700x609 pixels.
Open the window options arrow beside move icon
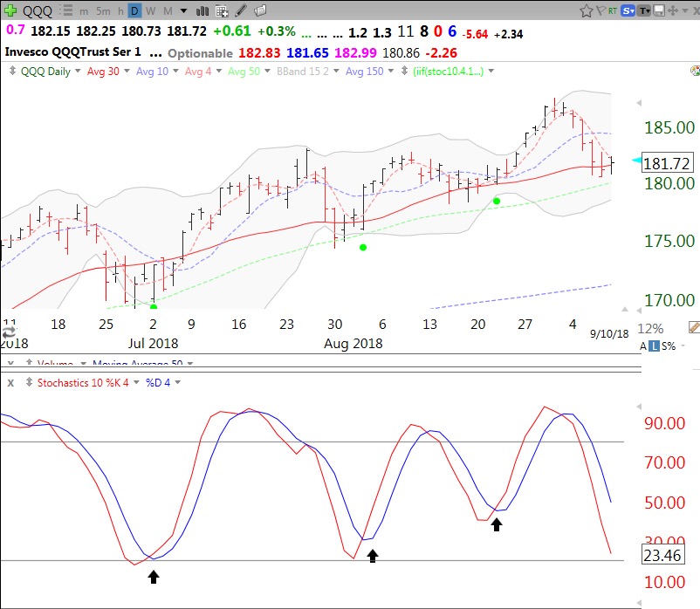(685, 10)
